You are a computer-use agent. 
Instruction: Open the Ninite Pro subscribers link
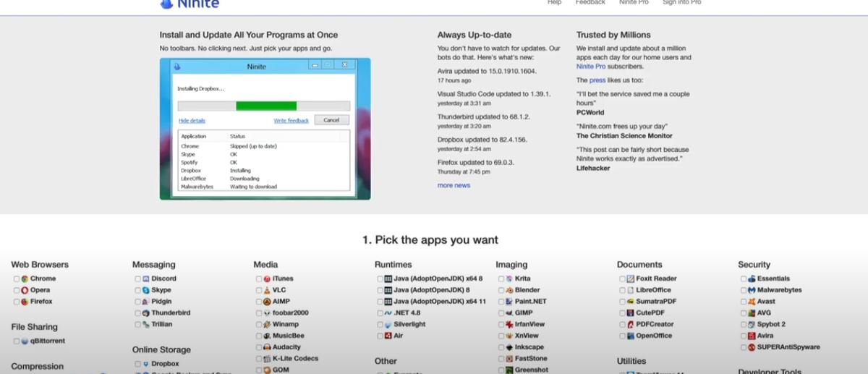[x=592, y=67]
